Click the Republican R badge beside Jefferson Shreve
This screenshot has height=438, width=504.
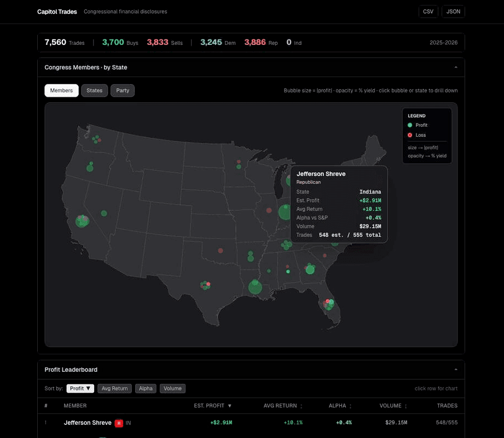click(x=119, y=423)
